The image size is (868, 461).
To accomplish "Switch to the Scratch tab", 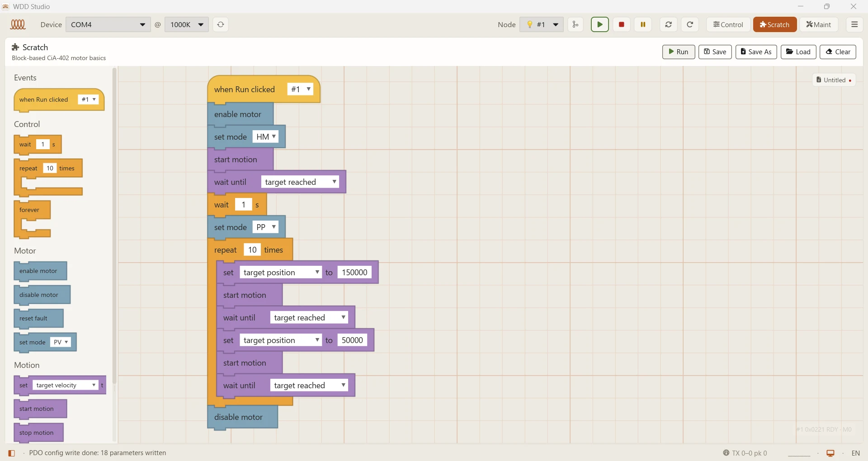I will coord(775,24).
